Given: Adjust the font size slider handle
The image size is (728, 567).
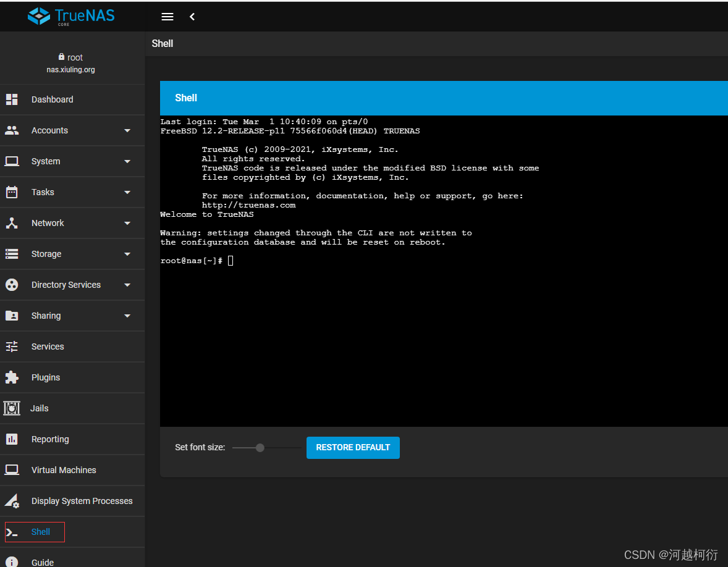Looking at the screenshot, I should [260, 448].
